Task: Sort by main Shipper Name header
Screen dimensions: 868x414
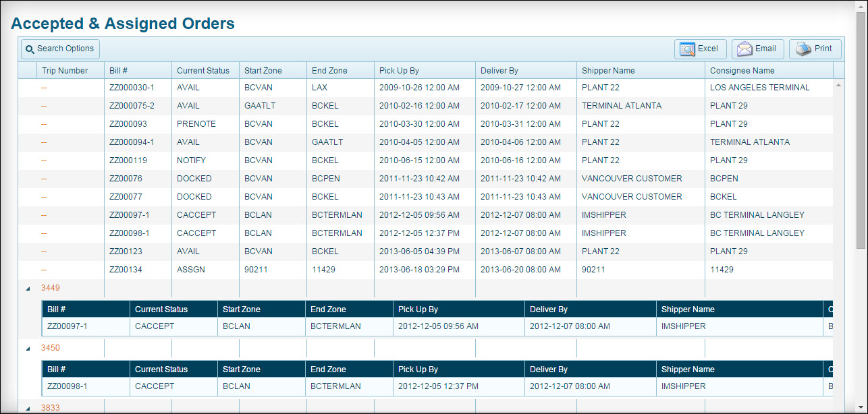Action: click(x=641, y=70)
